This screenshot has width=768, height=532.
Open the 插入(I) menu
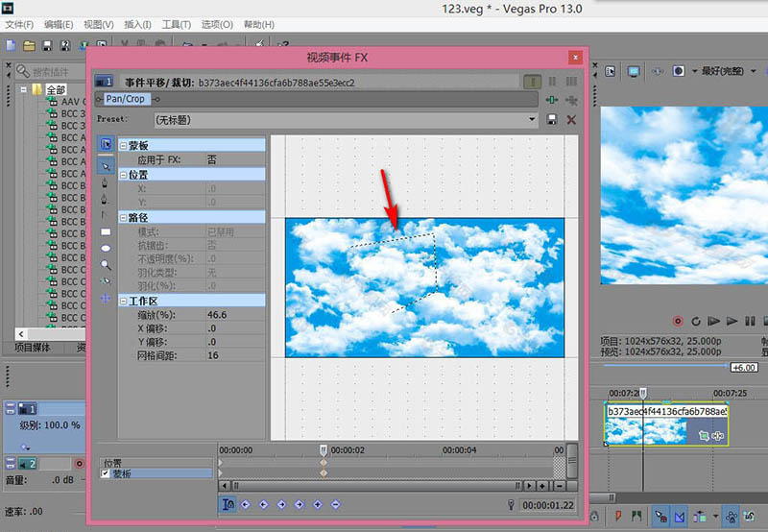[137, 25]
